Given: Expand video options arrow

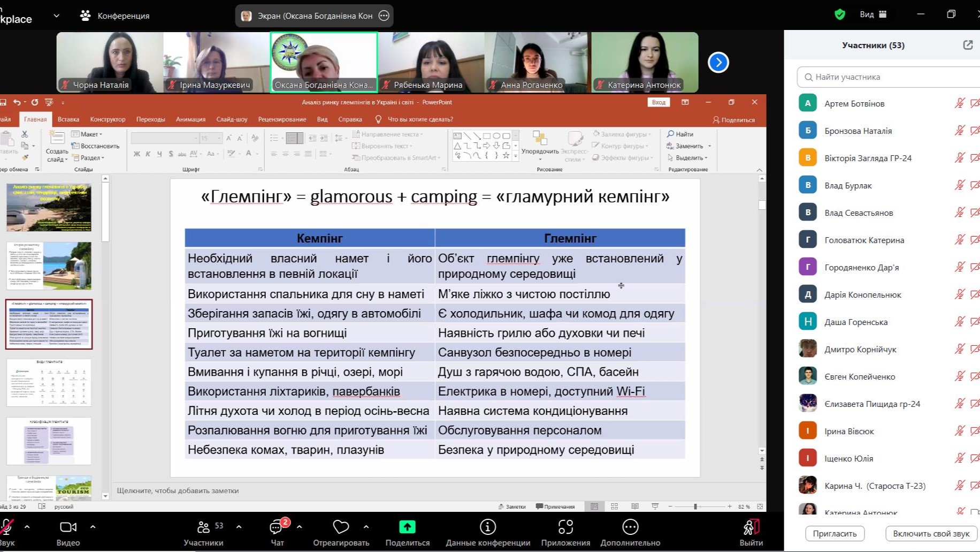Looking at the screenshot, I should pyautogui.click(x=93, y=527).
